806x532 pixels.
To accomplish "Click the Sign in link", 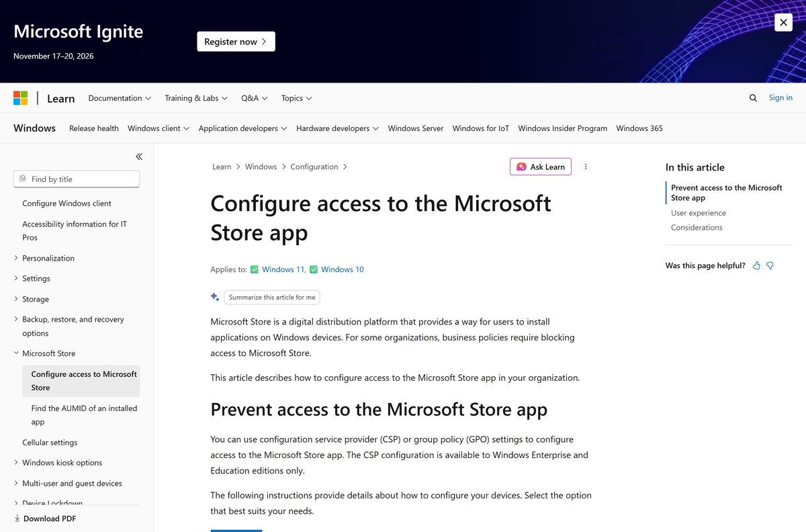I will 780,98.
